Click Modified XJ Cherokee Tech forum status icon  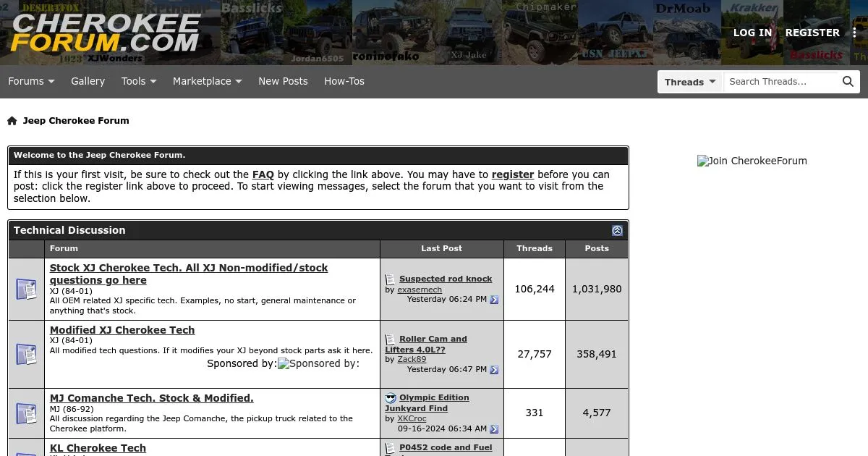[27, 354]
